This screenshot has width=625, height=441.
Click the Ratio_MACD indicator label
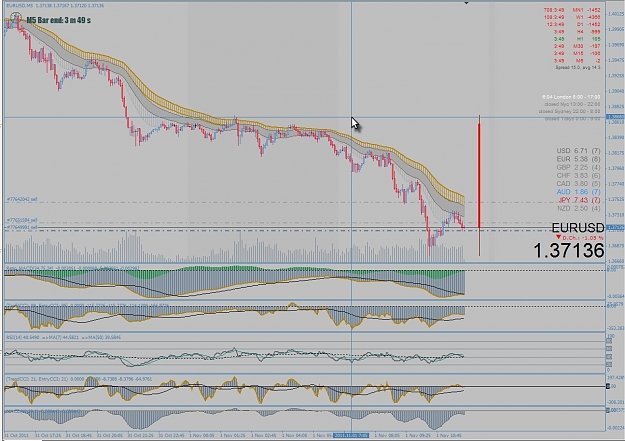pos(73,268)
